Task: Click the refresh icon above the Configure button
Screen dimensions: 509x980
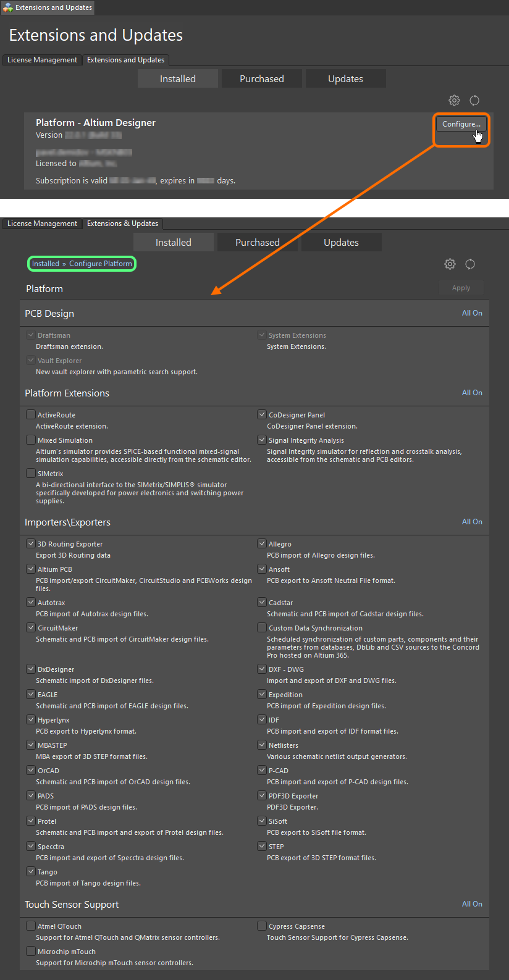Action: [x=474, y=100]
